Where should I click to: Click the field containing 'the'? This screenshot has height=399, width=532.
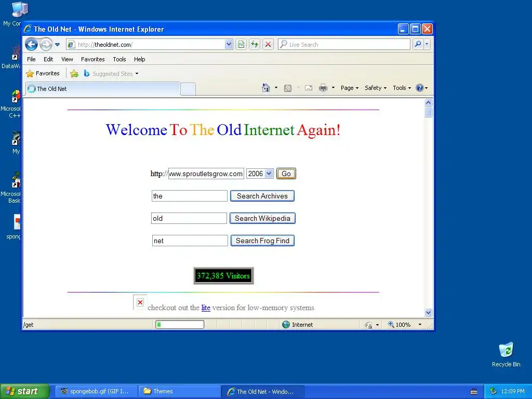pos(189,196)
